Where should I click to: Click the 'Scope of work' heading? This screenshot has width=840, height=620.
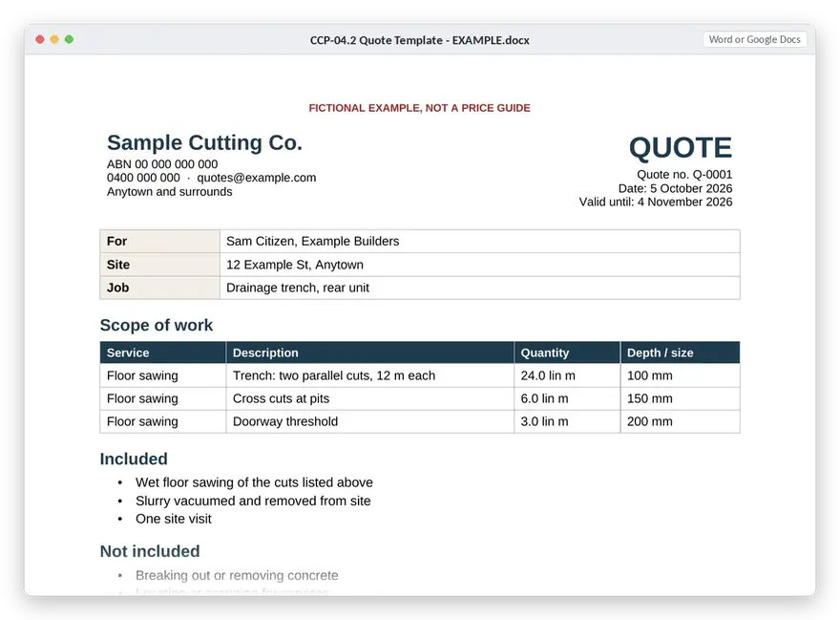pyautogui.click(x=157, y=325)
